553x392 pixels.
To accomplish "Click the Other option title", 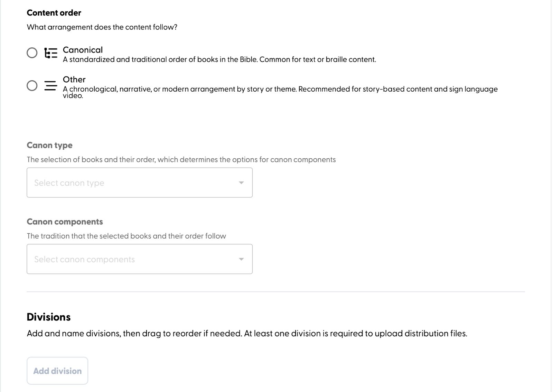I will tap(74, 80).
